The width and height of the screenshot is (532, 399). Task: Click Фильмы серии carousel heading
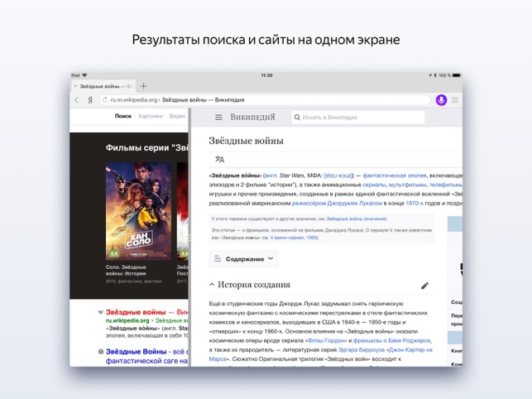click(147, 147)
